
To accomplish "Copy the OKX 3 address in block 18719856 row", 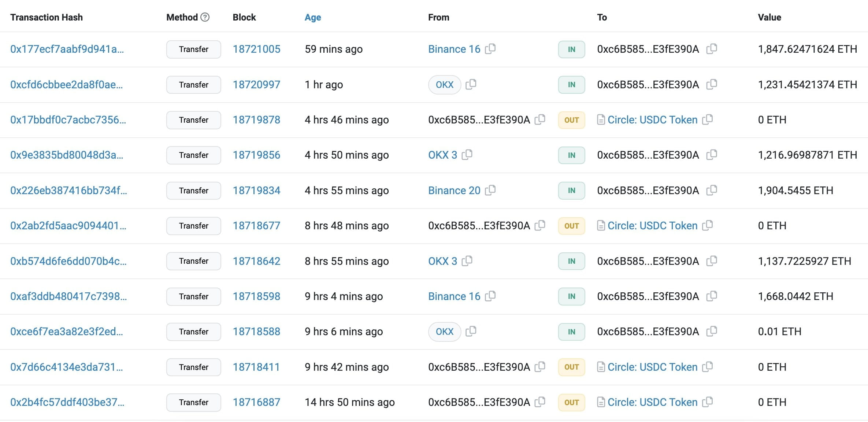I will pos(467,155).
